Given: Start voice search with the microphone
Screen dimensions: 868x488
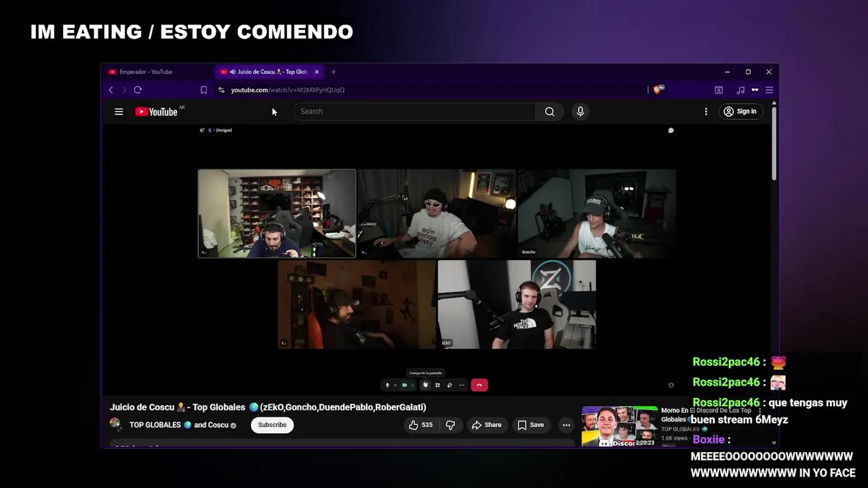Looking at the screenshot, I should 580,111.
